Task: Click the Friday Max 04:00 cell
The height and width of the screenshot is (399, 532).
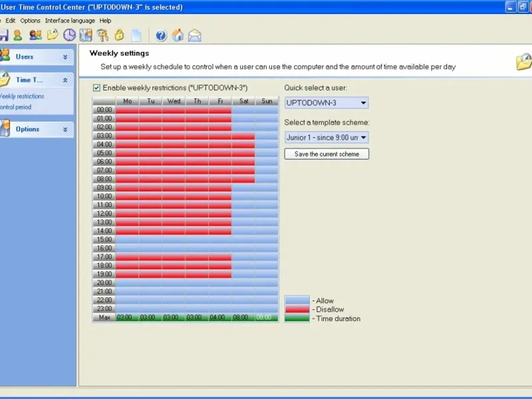Action: [x=220, y=318]
